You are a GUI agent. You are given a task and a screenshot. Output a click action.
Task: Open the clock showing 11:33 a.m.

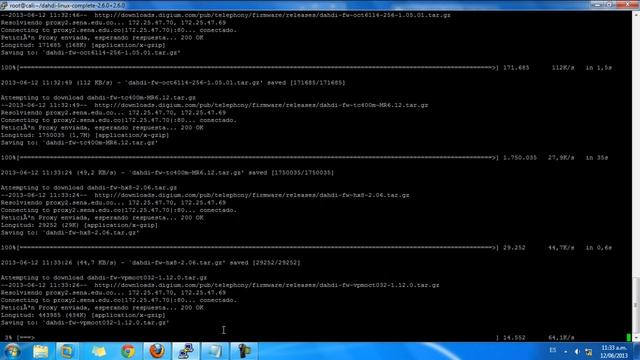click(x=614, y=348)
